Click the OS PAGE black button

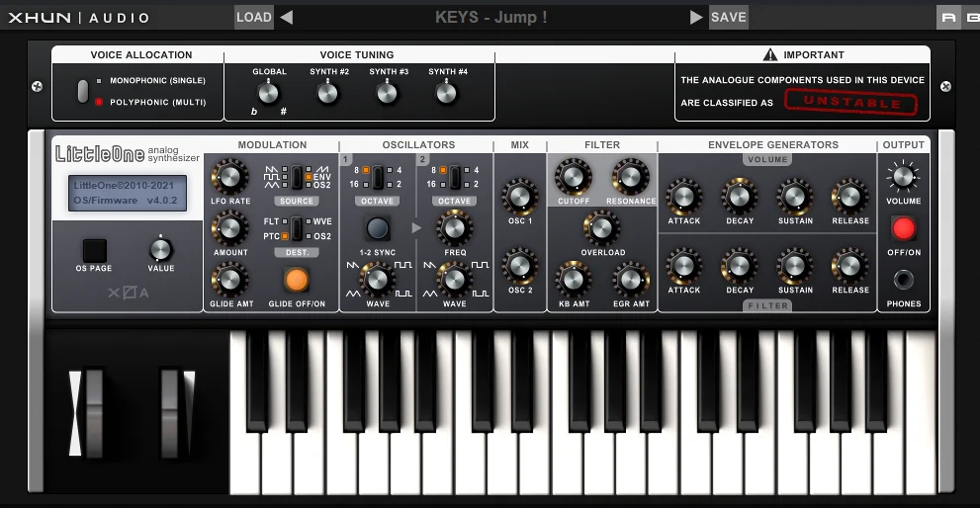click(94, 251)
